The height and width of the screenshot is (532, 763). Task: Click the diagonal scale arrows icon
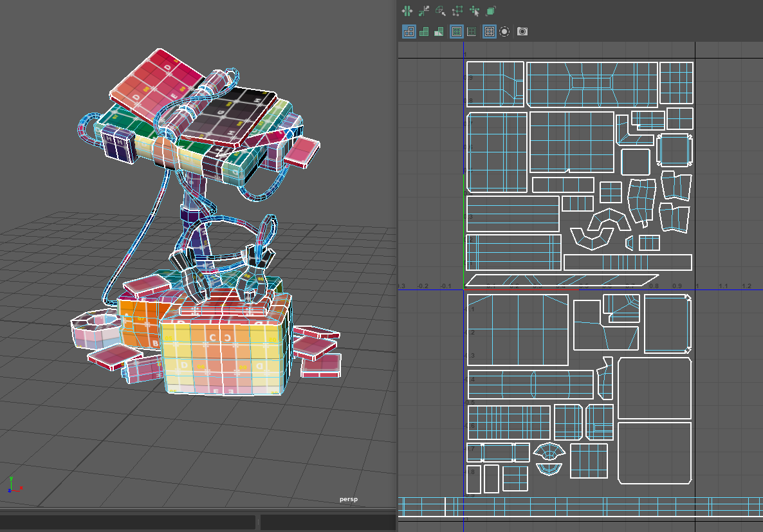[424, 11]
